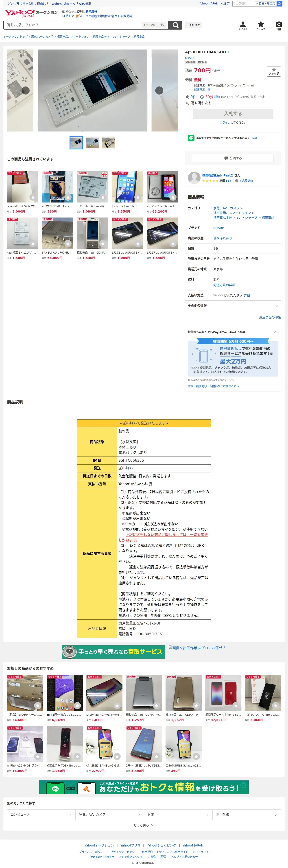Click the blue web search magnifier icon
This screenshot has height=868, width=288.
coord(279,4)
